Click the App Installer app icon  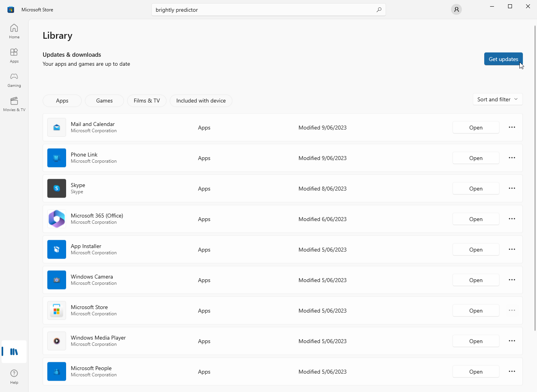pyautogui.click(x=57, y=250)
